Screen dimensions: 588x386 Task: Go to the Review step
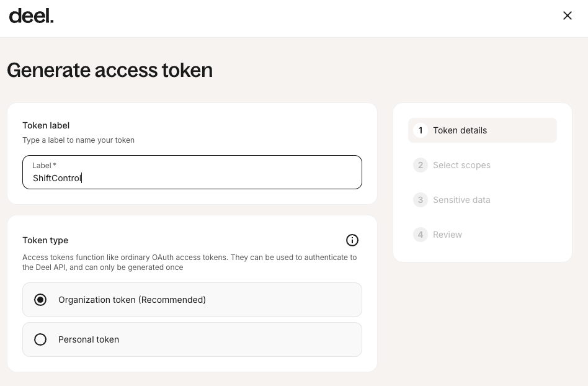tap(447, 235)
